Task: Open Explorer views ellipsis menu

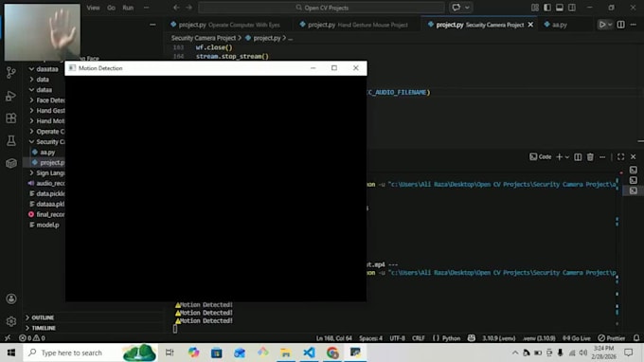Action: click(x=152, y=25)
